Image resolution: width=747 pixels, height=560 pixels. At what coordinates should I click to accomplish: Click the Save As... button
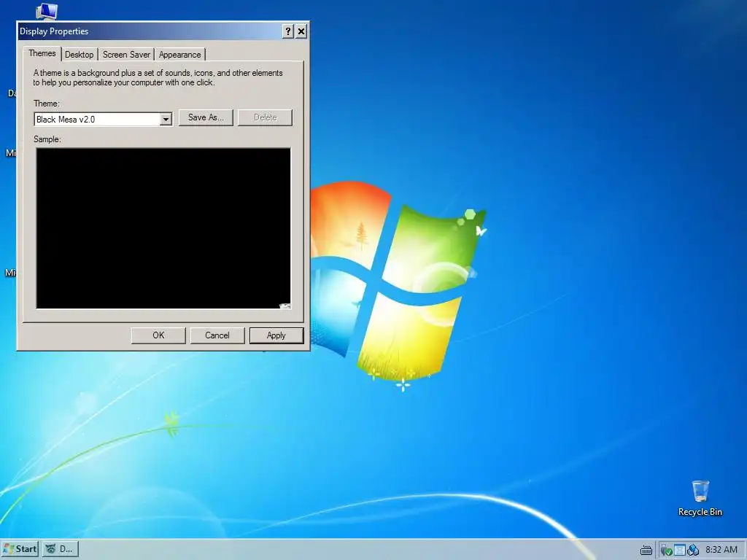point(206,117)
